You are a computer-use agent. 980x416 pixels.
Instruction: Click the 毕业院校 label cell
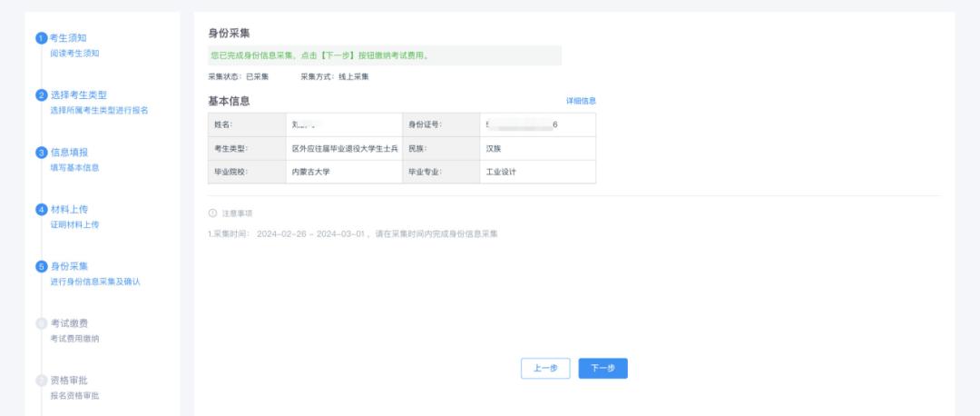pyautogui.click(x=247, y=172)
